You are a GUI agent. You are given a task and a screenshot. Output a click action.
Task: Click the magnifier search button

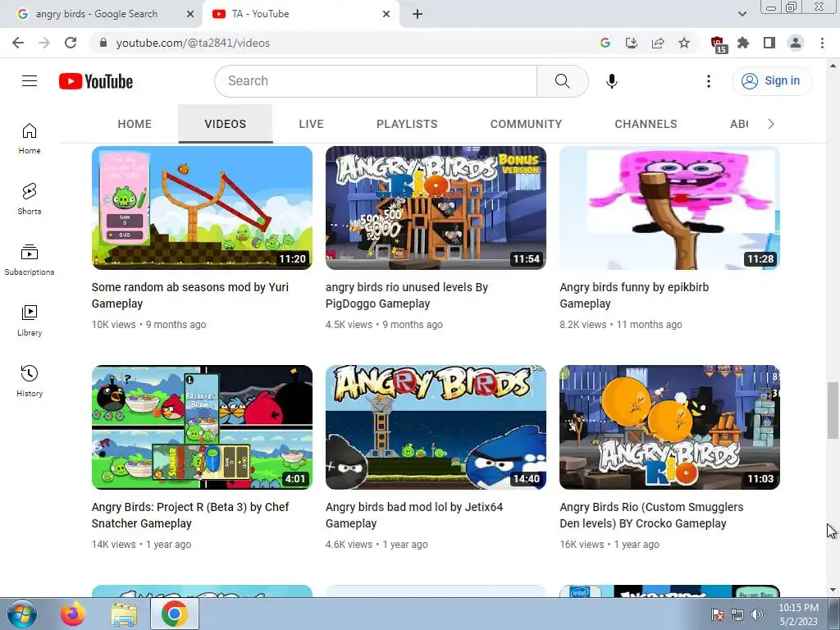[562, 81]
